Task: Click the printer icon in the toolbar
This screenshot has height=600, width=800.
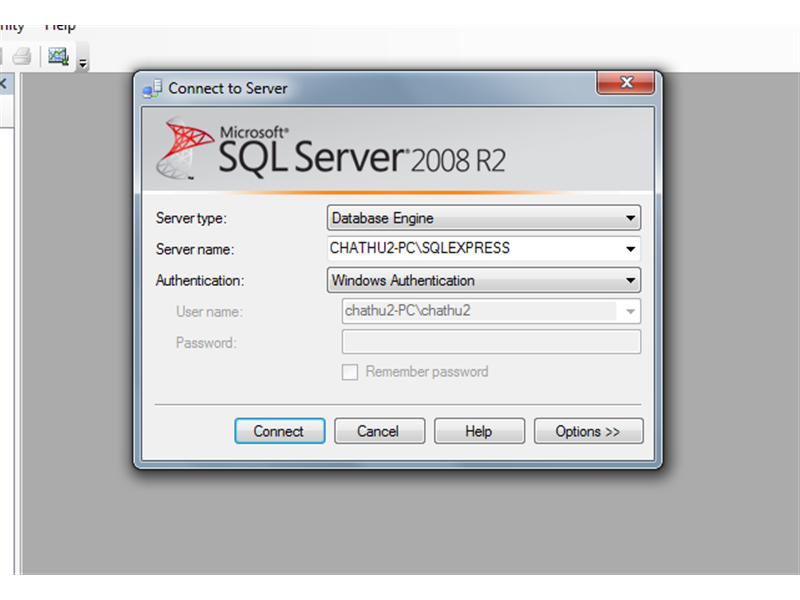Action: (x=21, y=56)
